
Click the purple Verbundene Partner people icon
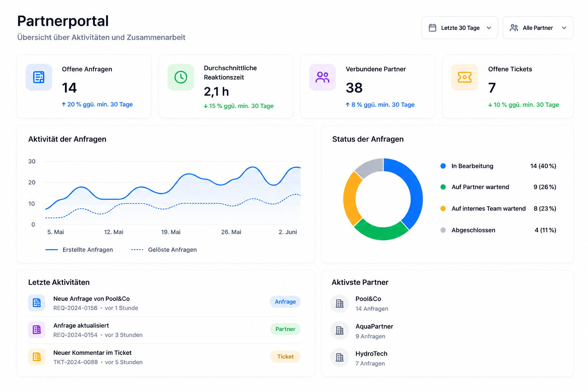(x=322, y=77)
